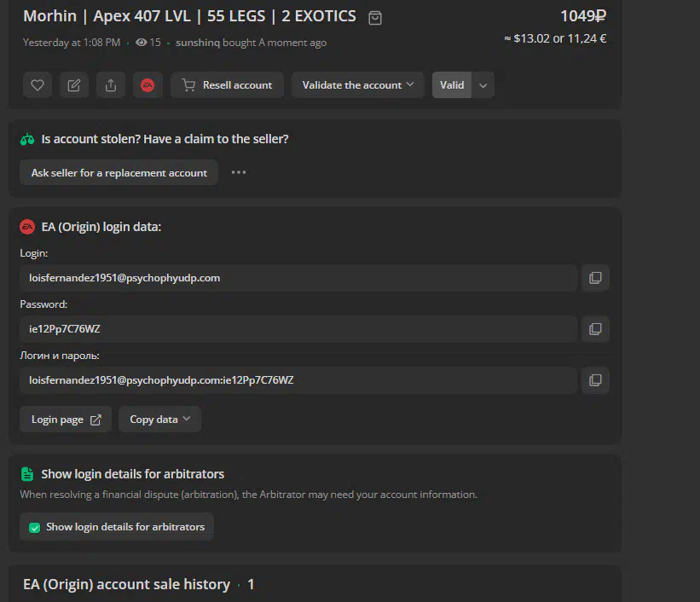This screenshot has height=602, width=700.
Task: Copy the Password field value
Action: [x=595, y=329]
